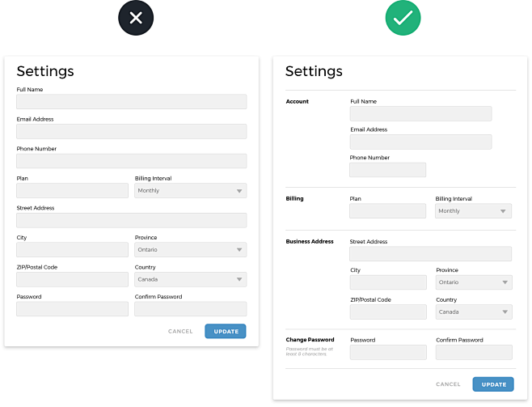The image size is (532, 407).
Task: Click Full Name field in the X-marked form
Action: [x=131, y=102]
